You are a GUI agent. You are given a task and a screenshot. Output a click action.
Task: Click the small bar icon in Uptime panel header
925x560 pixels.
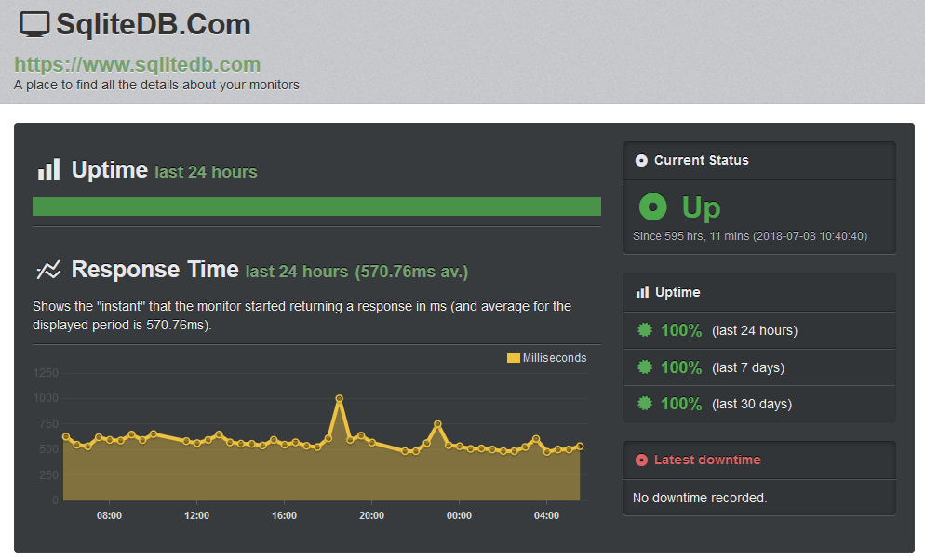[x=642, y=292]
